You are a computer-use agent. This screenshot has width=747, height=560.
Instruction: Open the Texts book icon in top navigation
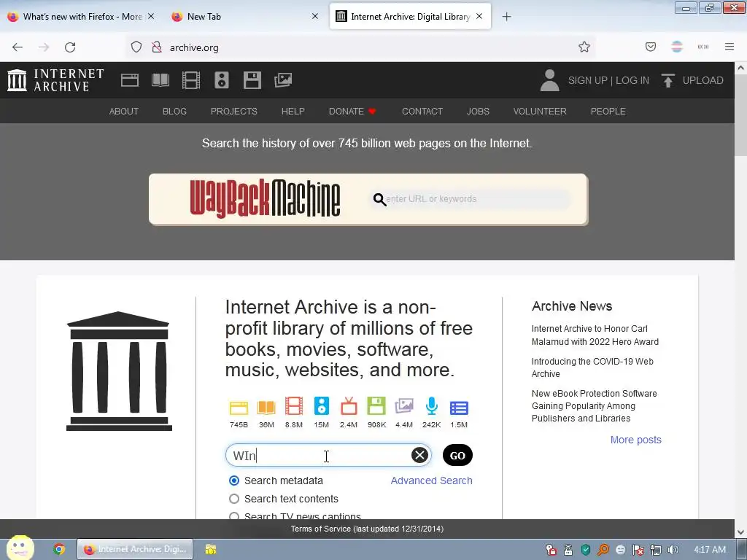(160, 80)
